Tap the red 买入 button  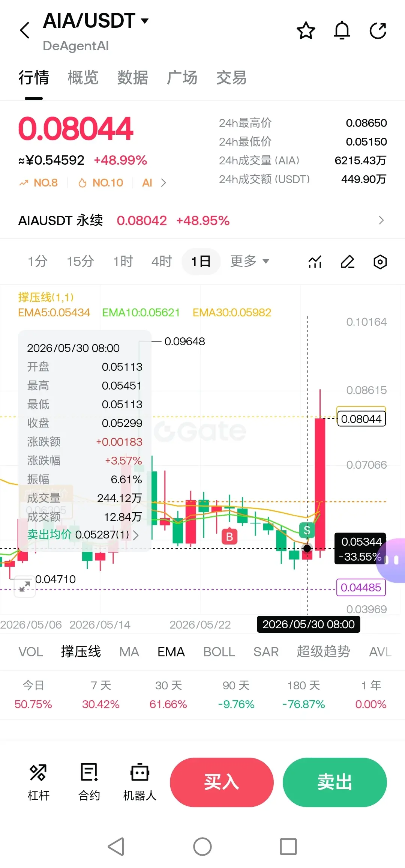(222, 782)
